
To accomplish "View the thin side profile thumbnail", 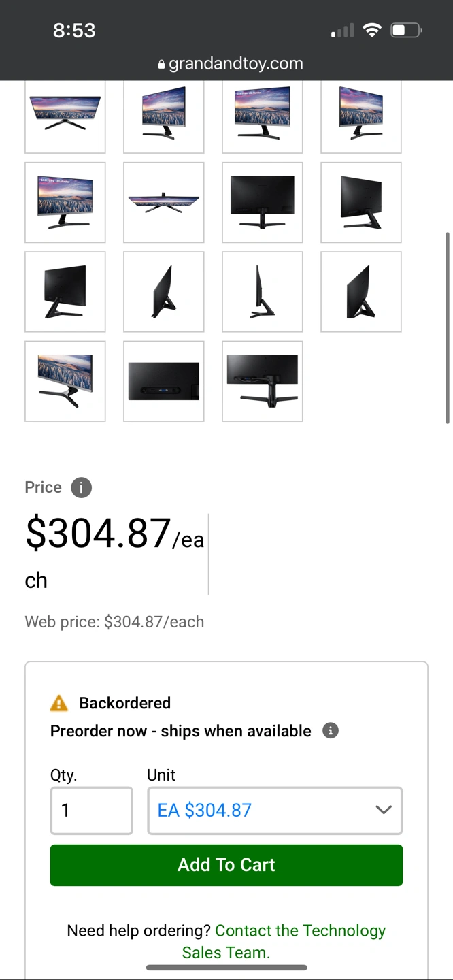I will (x=263, y=292).
